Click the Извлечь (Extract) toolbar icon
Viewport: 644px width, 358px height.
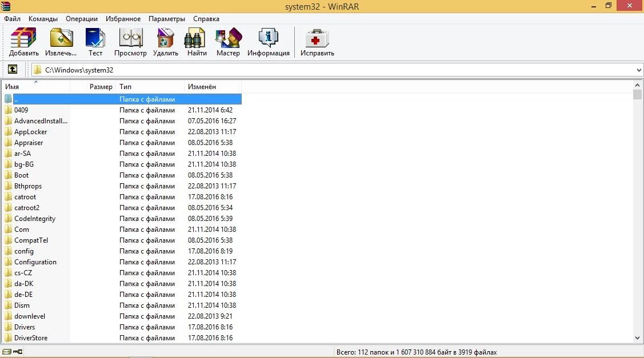tap(61, 42)
